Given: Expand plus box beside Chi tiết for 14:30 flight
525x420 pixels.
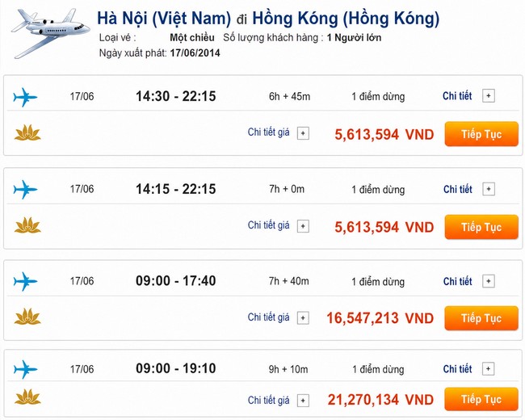Looking at the screenshot, I should click(x=489, y=96).
